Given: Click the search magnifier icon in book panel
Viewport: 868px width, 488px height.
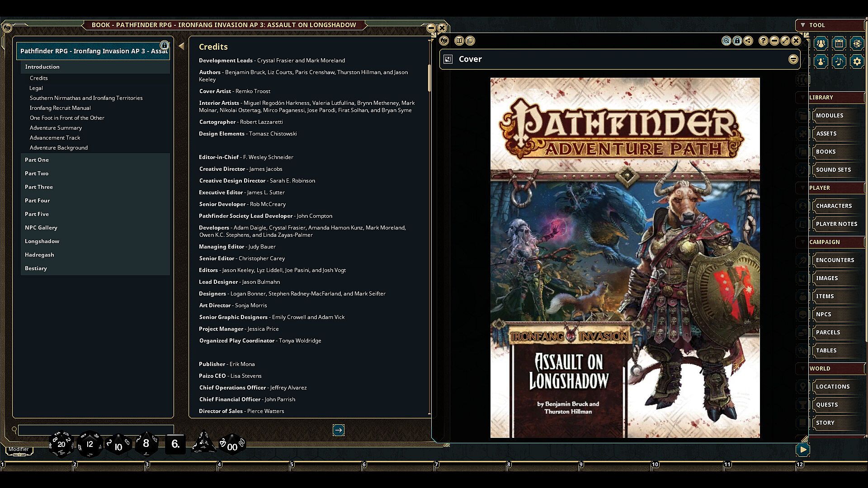Looking at the screenshot, I should (14, 430).
